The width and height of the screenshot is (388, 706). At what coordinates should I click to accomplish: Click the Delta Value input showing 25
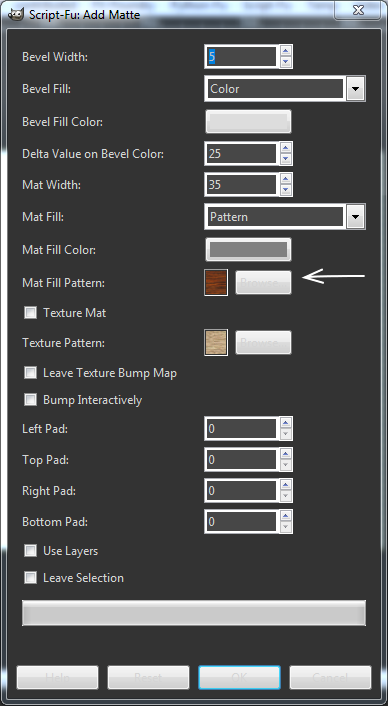241,154
